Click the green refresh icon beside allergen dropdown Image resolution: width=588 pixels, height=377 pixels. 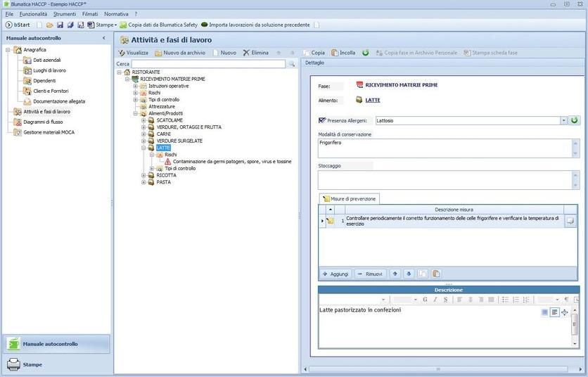(x=575, y=120)
